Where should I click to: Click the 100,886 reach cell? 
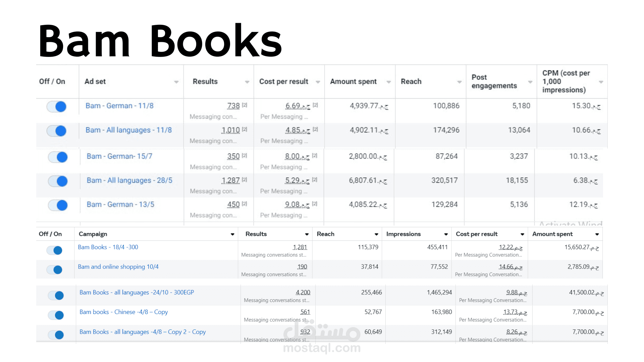click(446, 106)
